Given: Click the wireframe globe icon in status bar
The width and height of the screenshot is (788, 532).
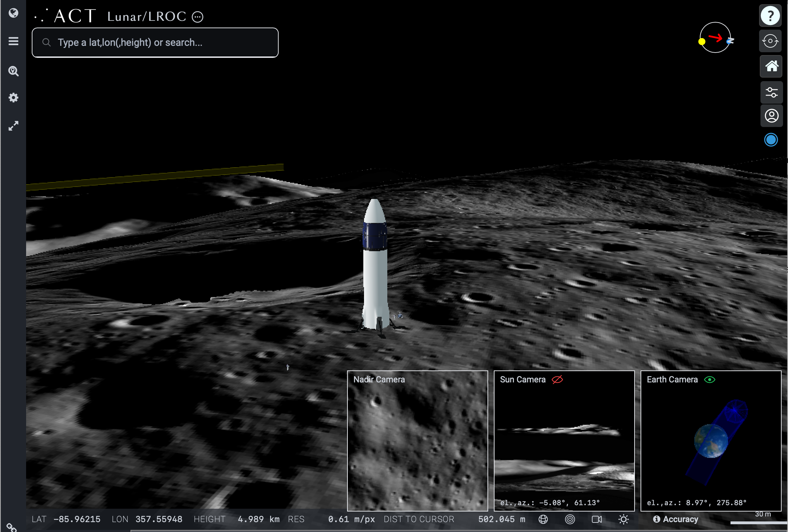Looking at the screenshot, I should click(x=543, y=519).
